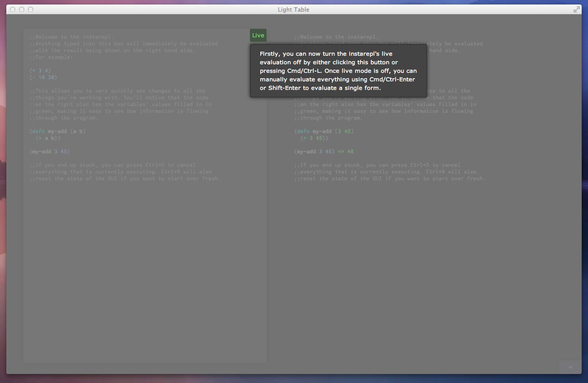Click the live evaluation tooltip popup text

click(338, 71)
